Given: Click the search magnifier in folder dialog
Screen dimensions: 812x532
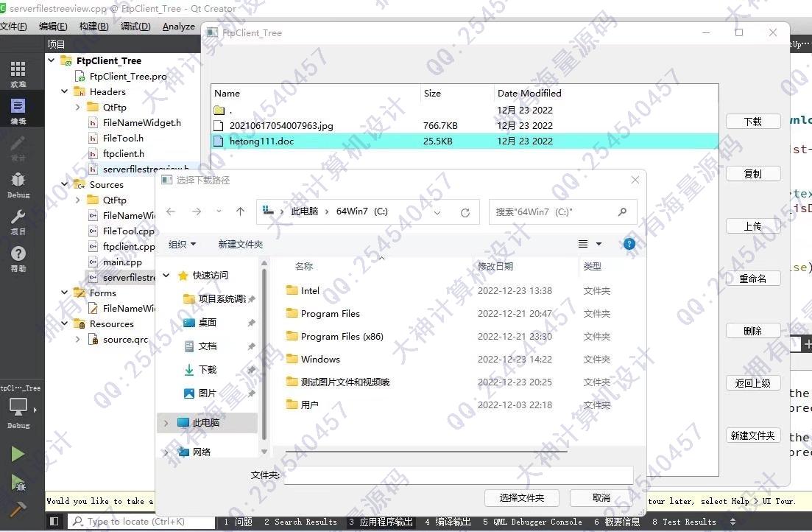Looking at the screenshot, I should coord(623,211).
